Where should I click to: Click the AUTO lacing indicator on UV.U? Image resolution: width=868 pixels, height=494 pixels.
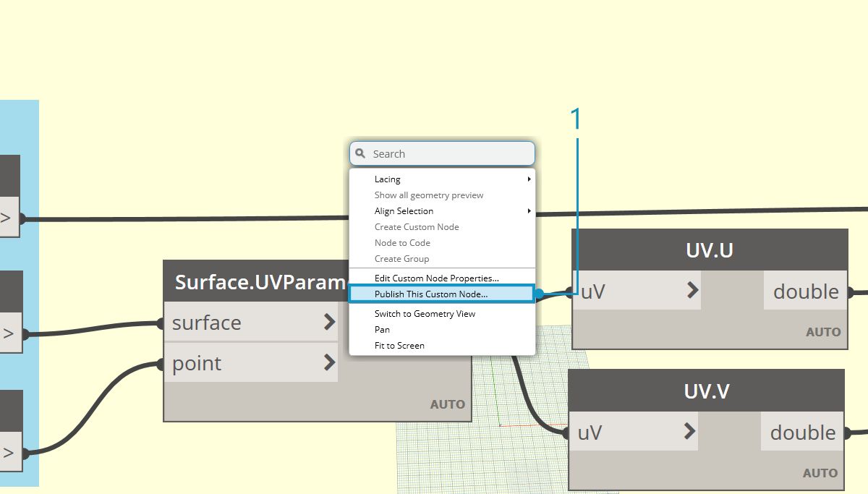pos(823,331)
